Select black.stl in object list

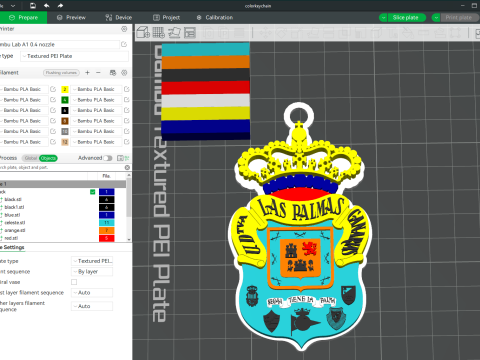[x=13, y=199]
